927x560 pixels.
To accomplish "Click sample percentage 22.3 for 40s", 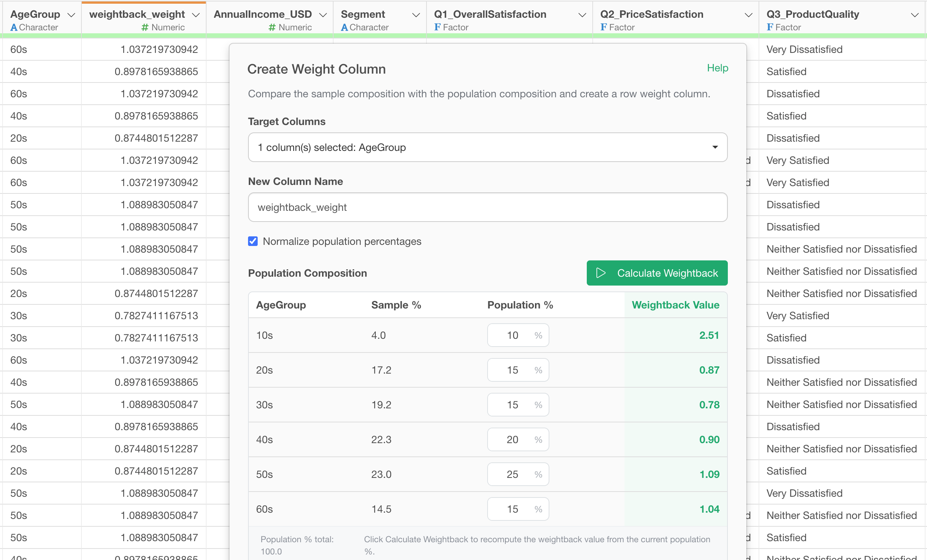I will point(381,439).
